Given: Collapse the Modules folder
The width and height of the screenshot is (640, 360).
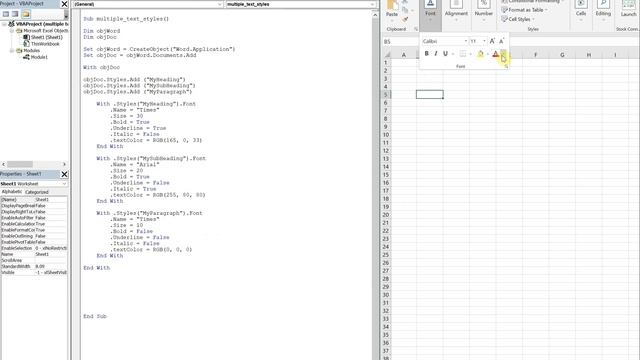Looking at the screenshot, I should click(12, 51).
